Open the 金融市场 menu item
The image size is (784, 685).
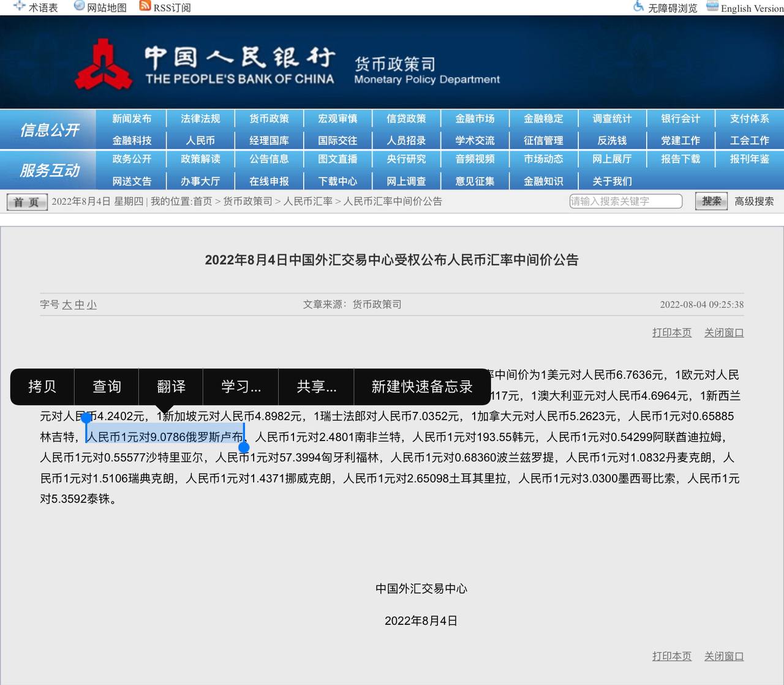475,118
